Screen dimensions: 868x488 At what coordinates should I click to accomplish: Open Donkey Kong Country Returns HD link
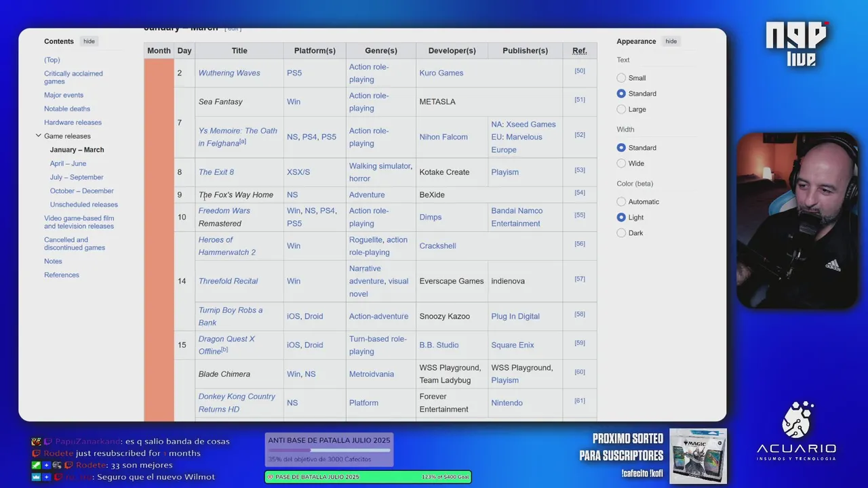click(x=237, y=403)
